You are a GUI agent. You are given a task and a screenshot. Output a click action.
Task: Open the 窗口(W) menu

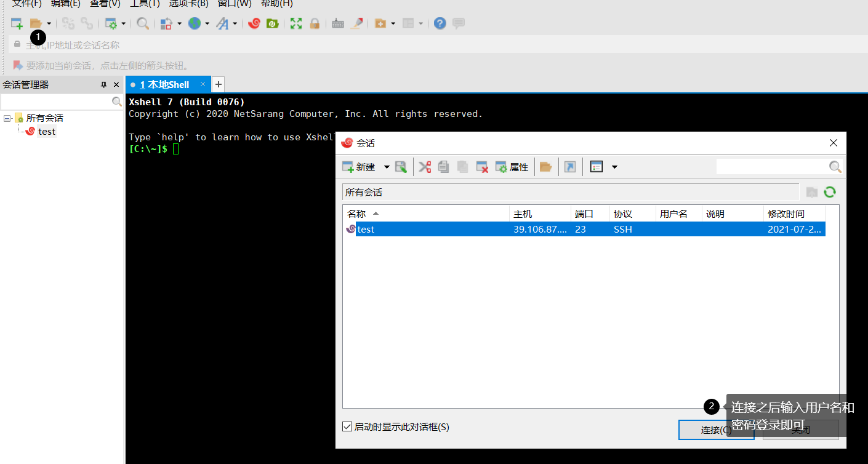235,3
